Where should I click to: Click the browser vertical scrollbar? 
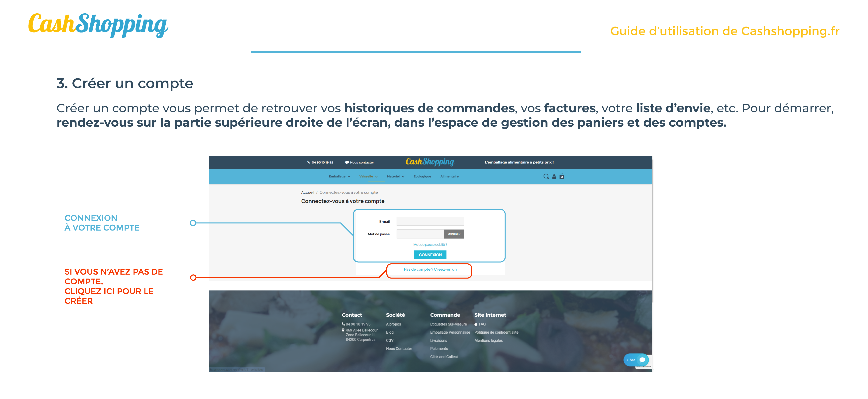[652, 231]
